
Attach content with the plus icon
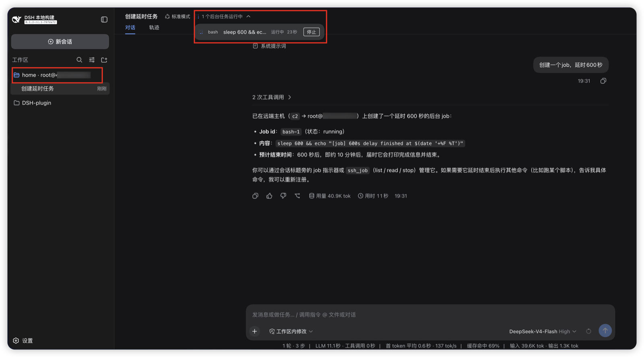(255, 331)
